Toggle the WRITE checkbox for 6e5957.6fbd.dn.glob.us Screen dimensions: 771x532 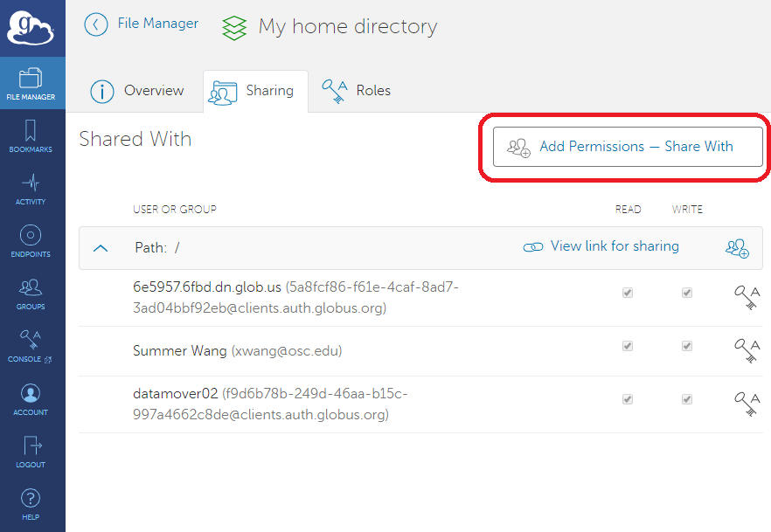[687, 293]
